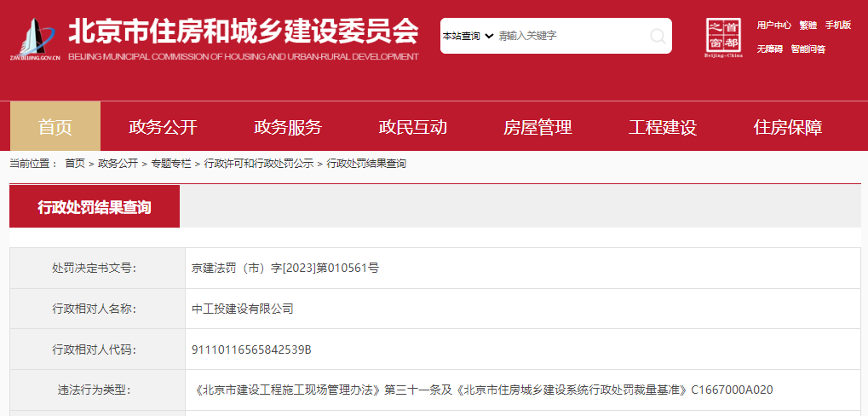Open 房屋管理 nav menu
The image size is (868, 416).
click(537, 127)
